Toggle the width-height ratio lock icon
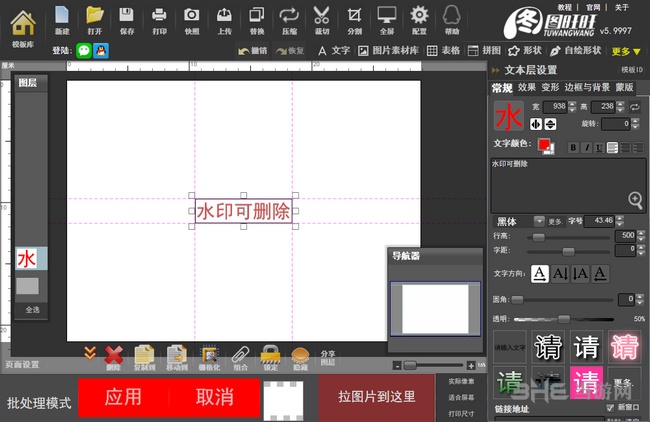650x422 pixels. click(635, 107)
